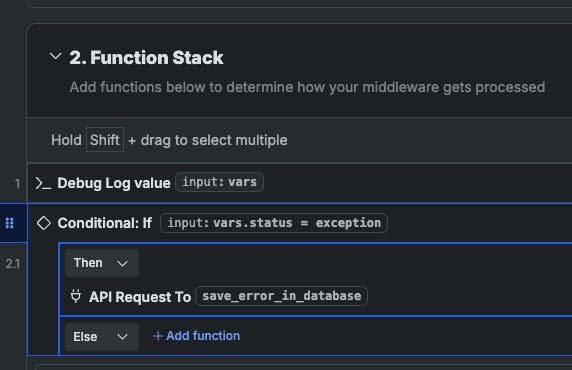Click the Conditional diamond icon
572x370 pixels.
(44, 223)
